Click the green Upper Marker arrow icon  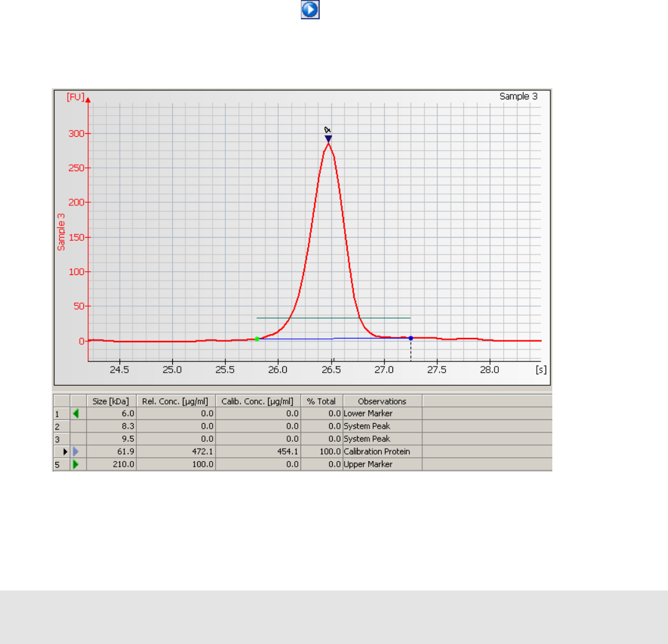click(x=77, y=464)
